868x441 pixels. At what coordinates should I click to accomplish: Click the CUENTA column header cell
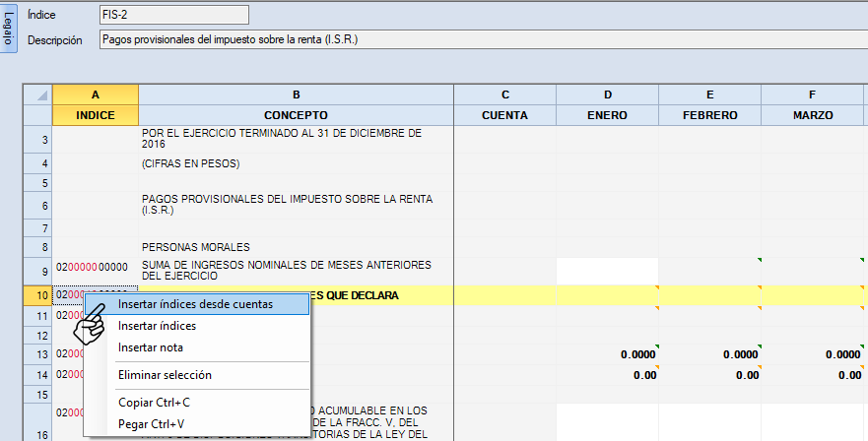click(x=504, y=115)
